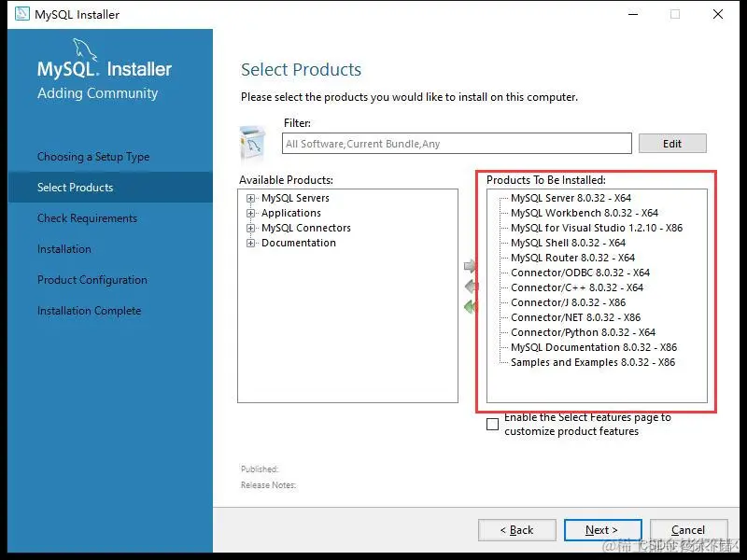Click the Next button
Viewport: 747px width, 560px height.
(602, 530)
